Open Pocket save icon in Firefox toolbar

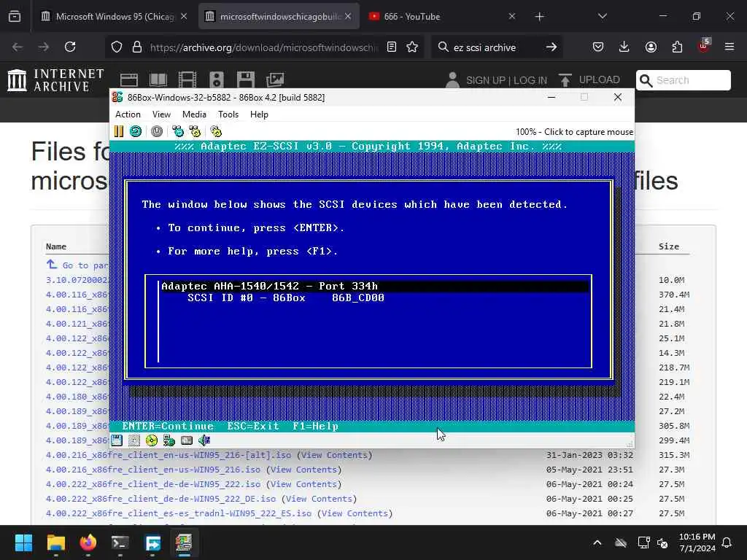[x=598, y=47]
